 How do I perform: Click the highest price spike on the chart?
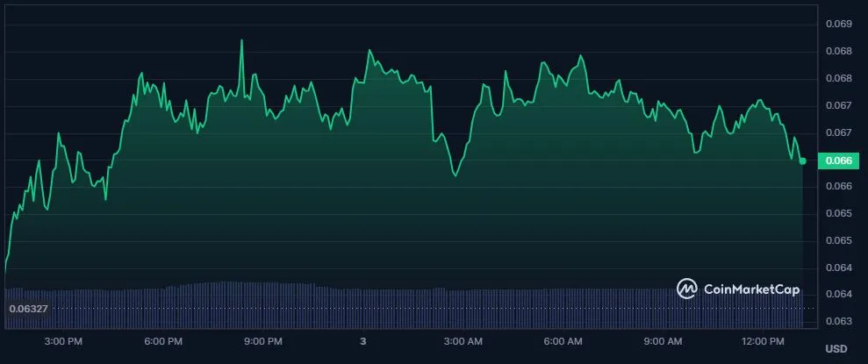[x=241, y=40]
